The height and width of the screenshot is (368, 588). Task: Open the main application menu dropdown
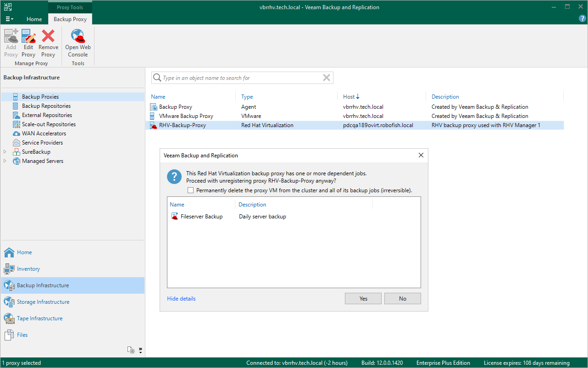(10, 19)
